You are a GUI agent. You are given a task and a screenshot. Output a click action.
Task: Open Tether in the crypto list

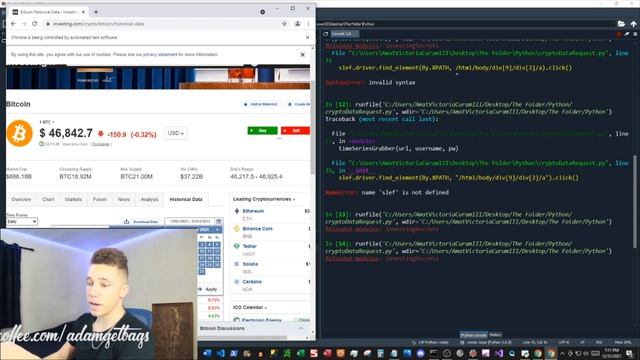249,246
